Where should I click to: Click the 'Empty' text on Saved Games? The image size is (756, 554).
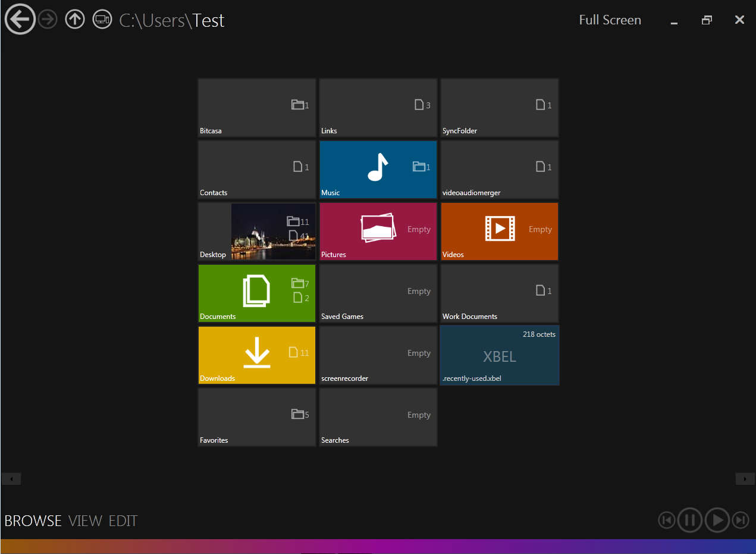[419, 292]
